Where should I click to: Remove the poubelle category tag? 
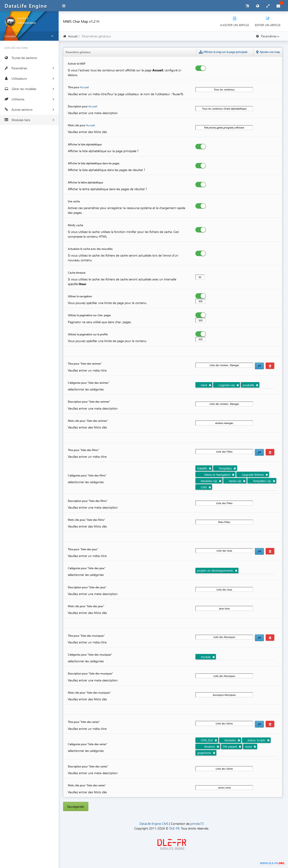point(257,385)
